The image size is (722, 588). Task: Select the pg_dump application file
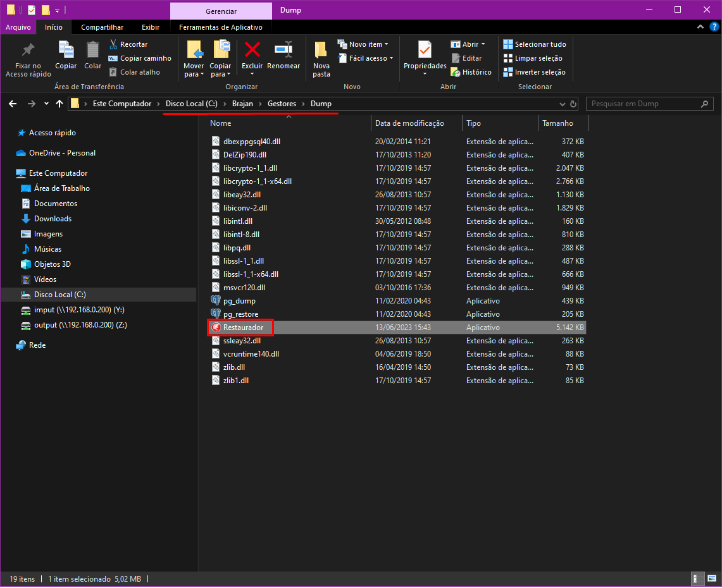coord(239,301)
